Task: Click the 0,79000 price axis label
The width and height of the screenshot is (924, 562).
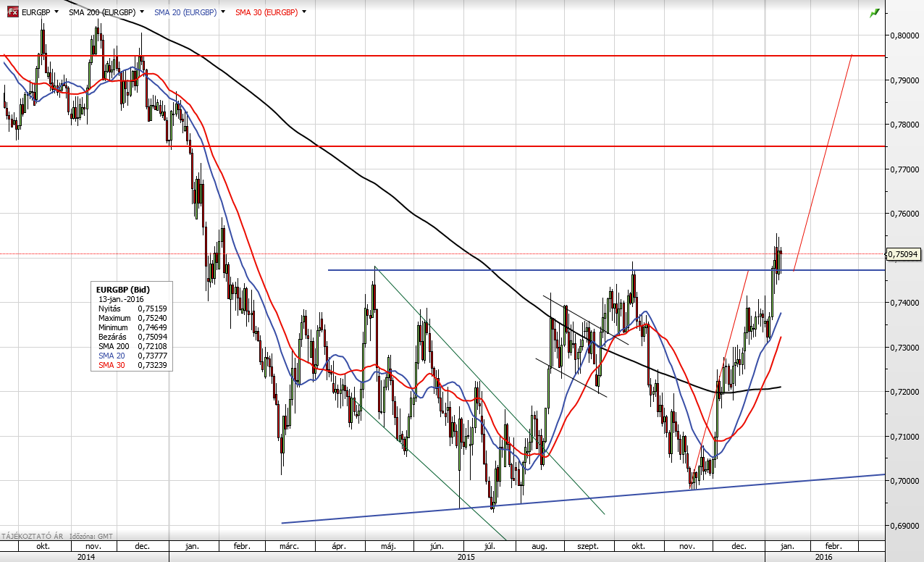Action: click(x=905, y=80)
